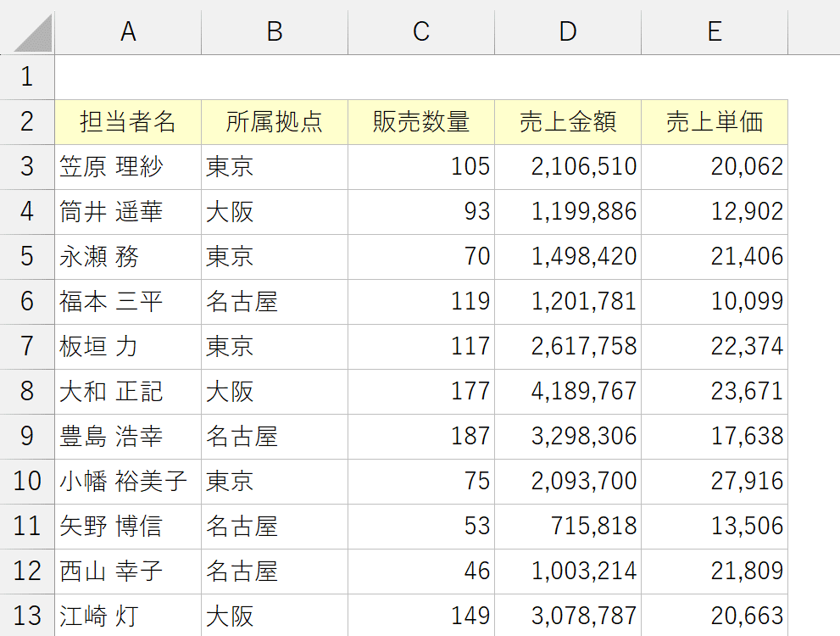Image resolution: width=840 pixels, height=636 pixels.
Task: Select sales amount 2,106,510
Action: click(568, 167)
